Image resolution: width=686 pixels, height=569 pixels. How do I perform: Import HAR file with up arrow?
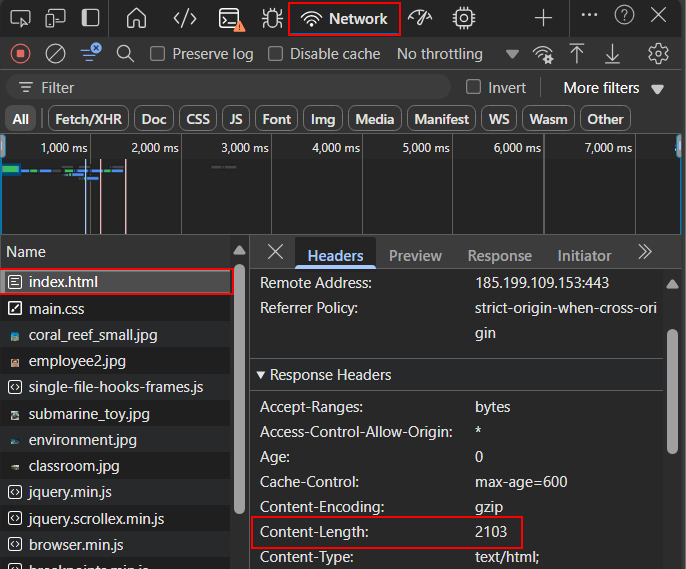[577, 54]
